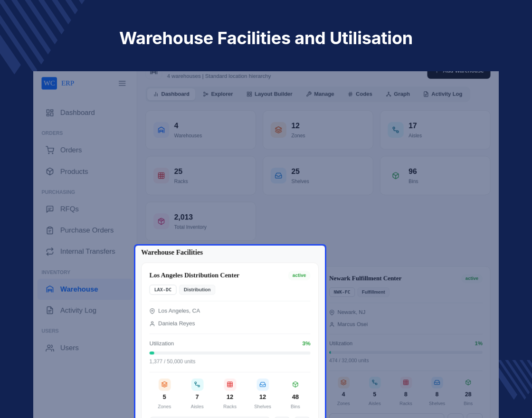Click the WC logo icon
This screenshot has height=418, width=532.
tap(49, 83)
